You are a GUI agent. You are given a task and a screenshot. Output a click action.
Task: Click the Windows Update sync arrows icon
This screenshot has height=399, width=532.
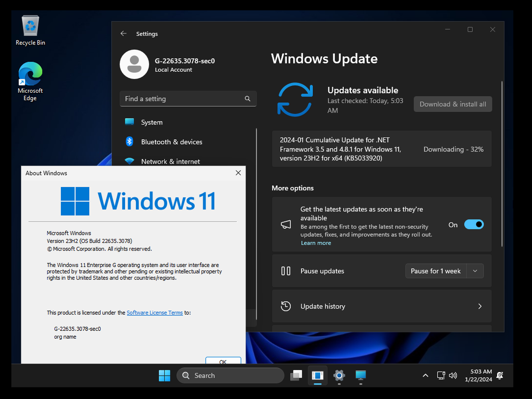(x=295, y=99)
